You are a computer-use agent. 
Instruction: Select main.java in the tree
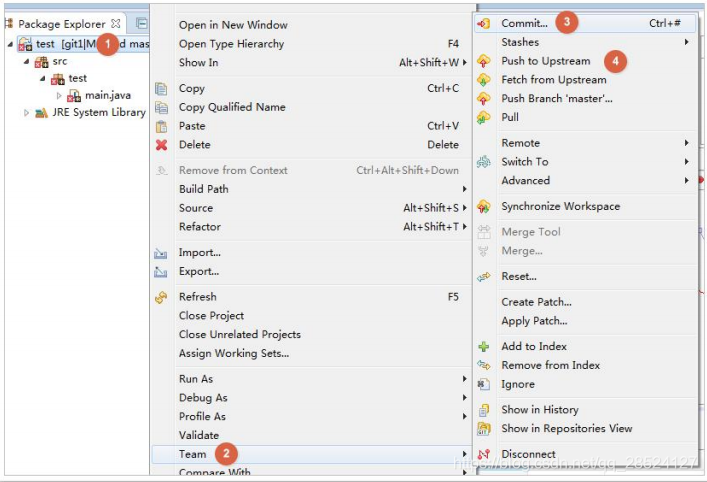pos(108,96)
